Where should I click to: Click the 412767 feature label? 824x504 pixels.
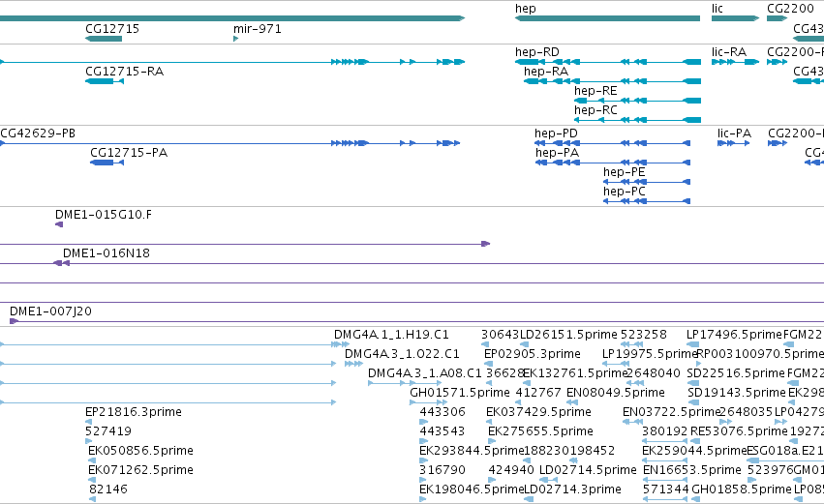538,393
